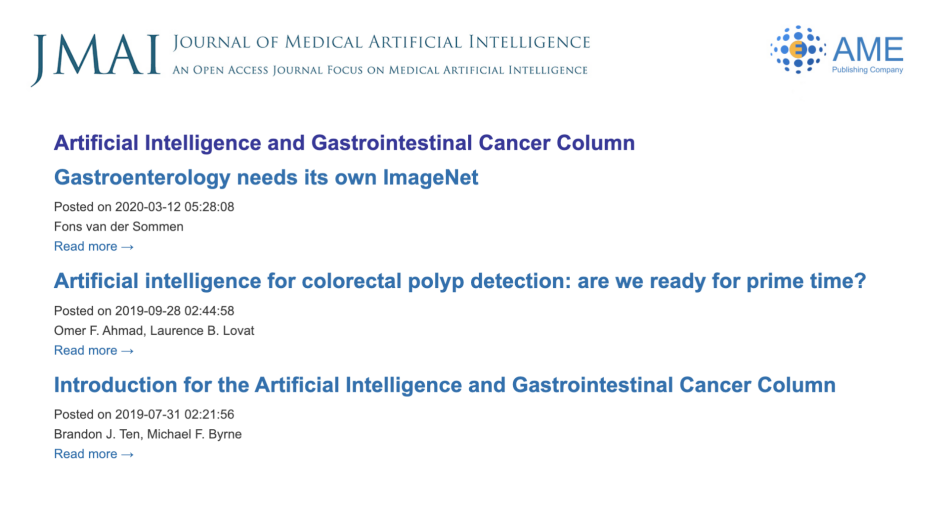Image resolution: width=947 pixels, height=529 pixels.
Task: Click the Journal of Medical Artificial Intelligence title
Action: [381, 42]
